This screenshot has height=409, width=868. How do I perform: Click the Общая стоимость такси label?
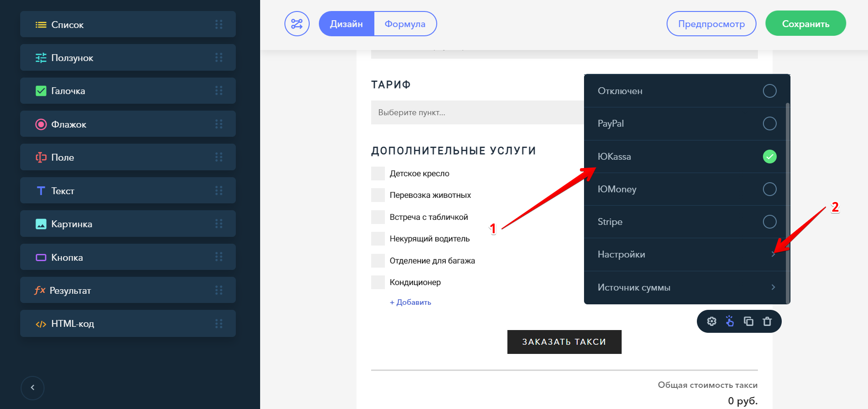click(707, 385)
